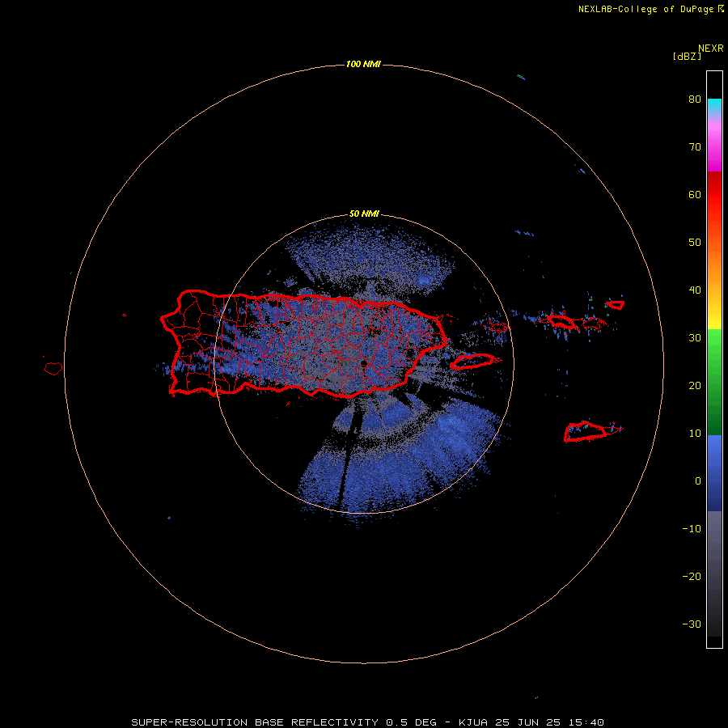The image size is (728, 728).
Task: Click the "50 NMI" range ring label
Action: (364, 214)
